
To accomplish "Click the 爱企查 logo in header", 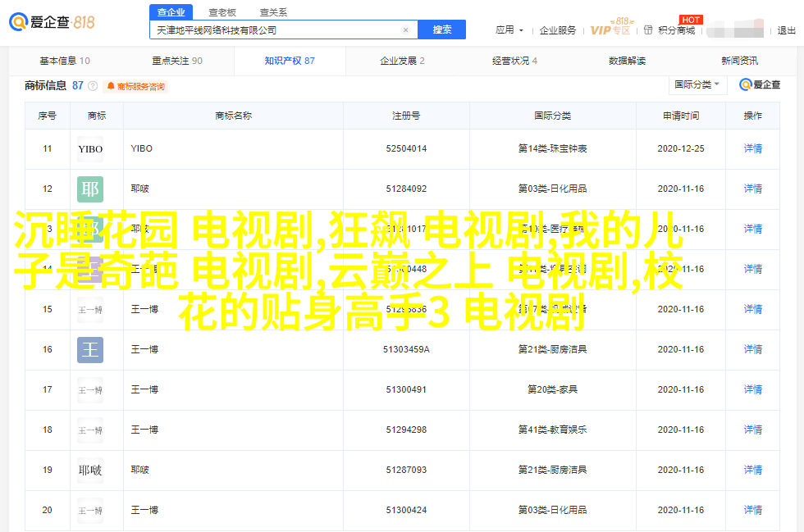I will click(53, 22).
